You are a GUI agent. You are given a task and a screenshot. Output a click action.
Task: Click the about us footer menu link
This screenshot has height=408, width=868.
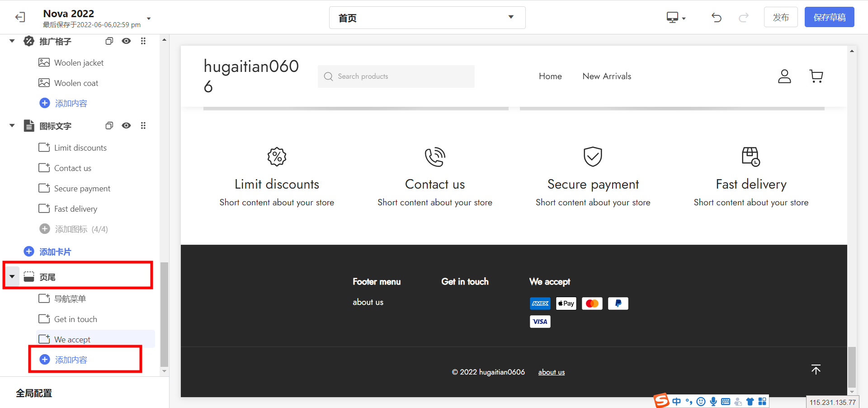368,302
